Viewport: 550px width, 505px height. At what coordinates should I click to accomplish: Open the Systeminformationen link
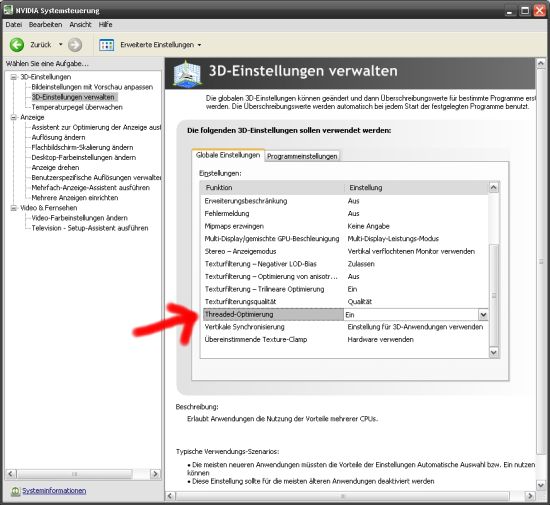pos(54,491)
